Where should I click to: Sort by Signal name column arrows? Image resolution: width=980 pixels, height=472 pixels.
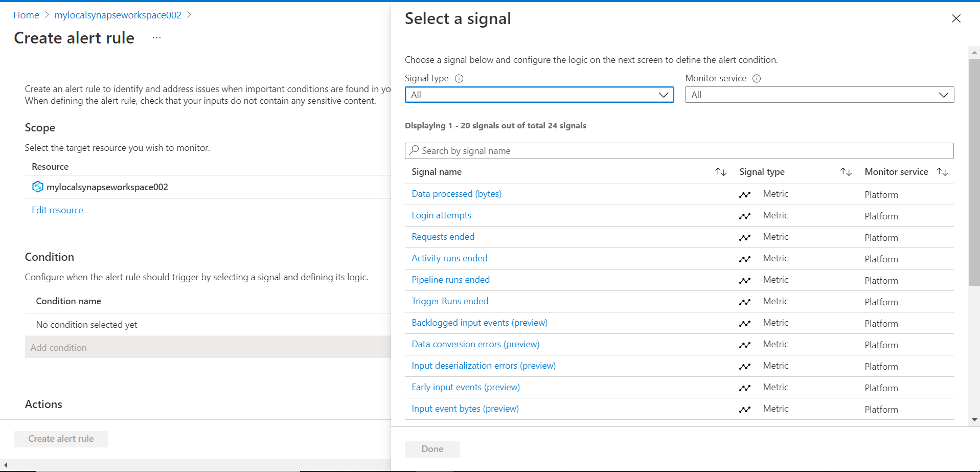pyautogui.click(x=720, y=172)
